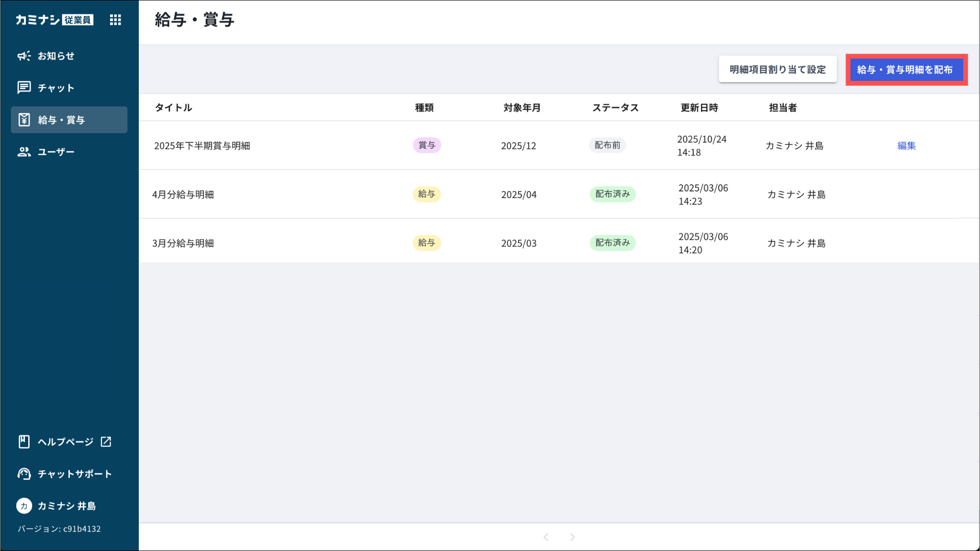Open the お知らせ menu item
The width and height of the screenshot is (980, 551).
pos(56,56)
